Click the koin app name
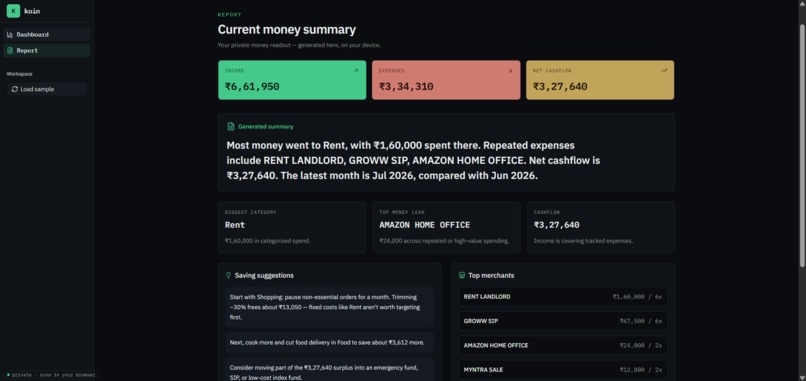806x381 pixels. click(32, 11)
